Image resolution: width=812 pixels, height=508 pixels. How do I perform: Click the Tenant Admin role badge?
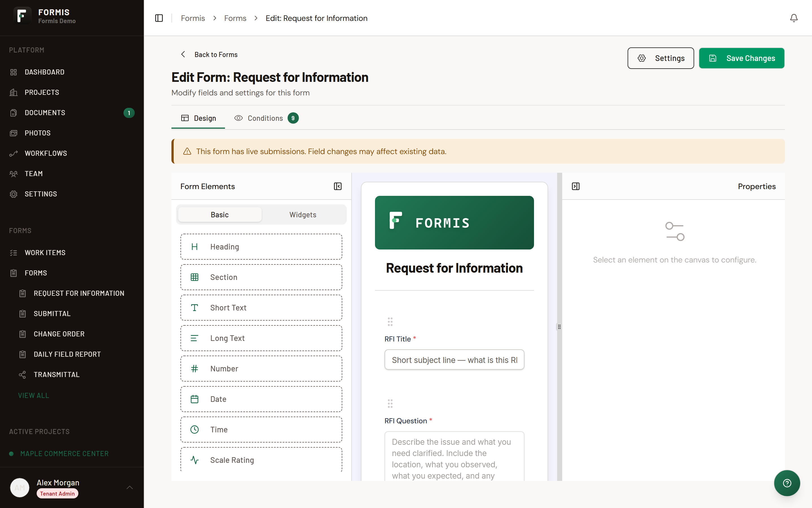(58, 494)
